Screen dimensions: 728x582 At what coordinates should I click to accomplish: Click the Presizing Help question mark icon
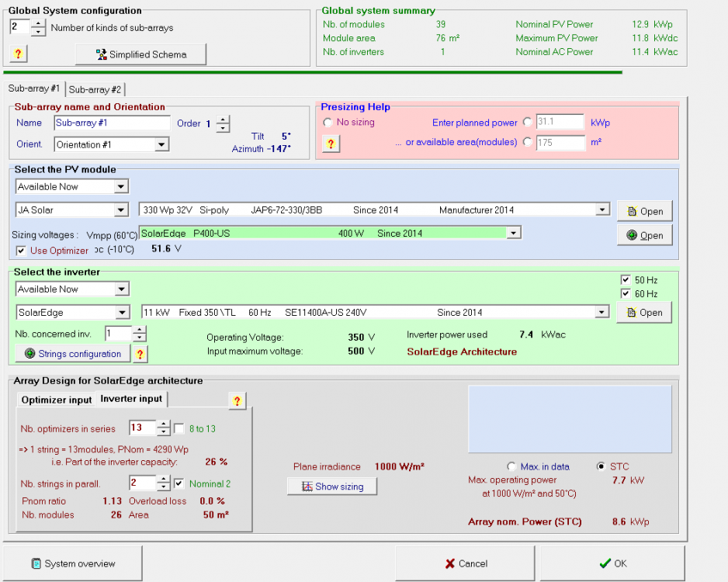331,144
